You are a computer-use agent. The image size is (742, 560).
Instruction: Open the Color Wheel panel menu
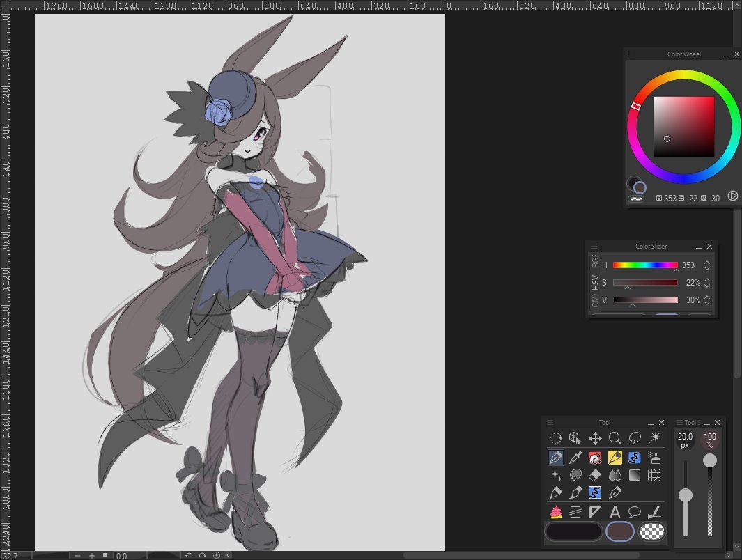[632, 54]
